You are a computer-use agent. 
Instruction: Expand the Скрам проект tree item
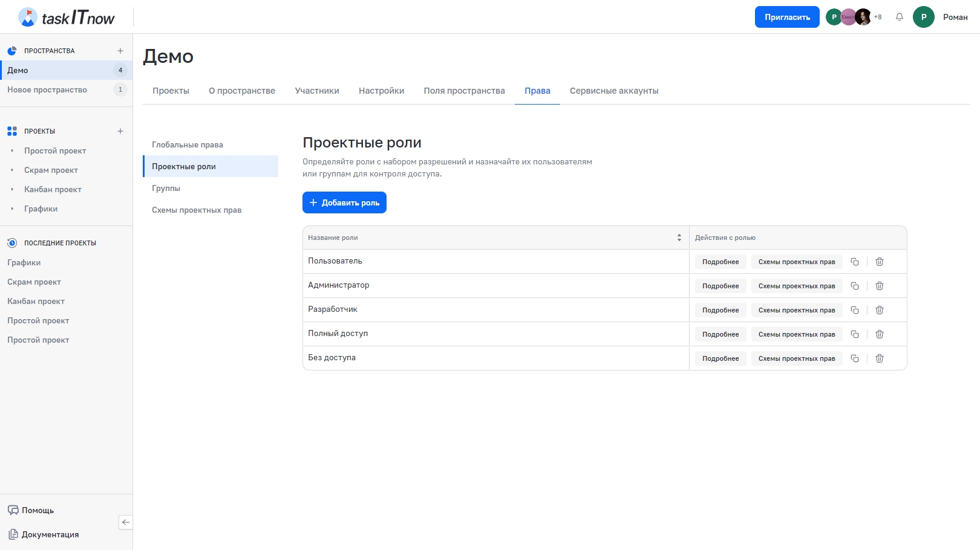coord(12,170)
